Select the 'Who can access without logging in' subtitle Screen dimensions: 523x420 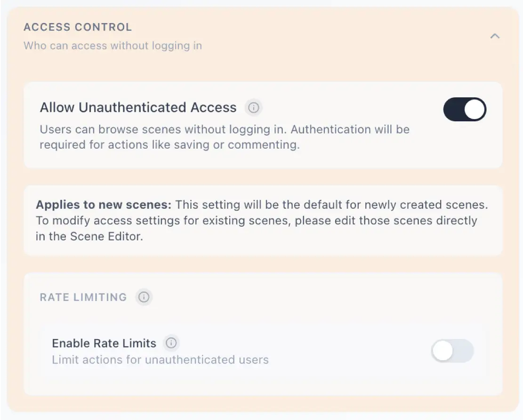pyautogui.click(x=113, y=46)
